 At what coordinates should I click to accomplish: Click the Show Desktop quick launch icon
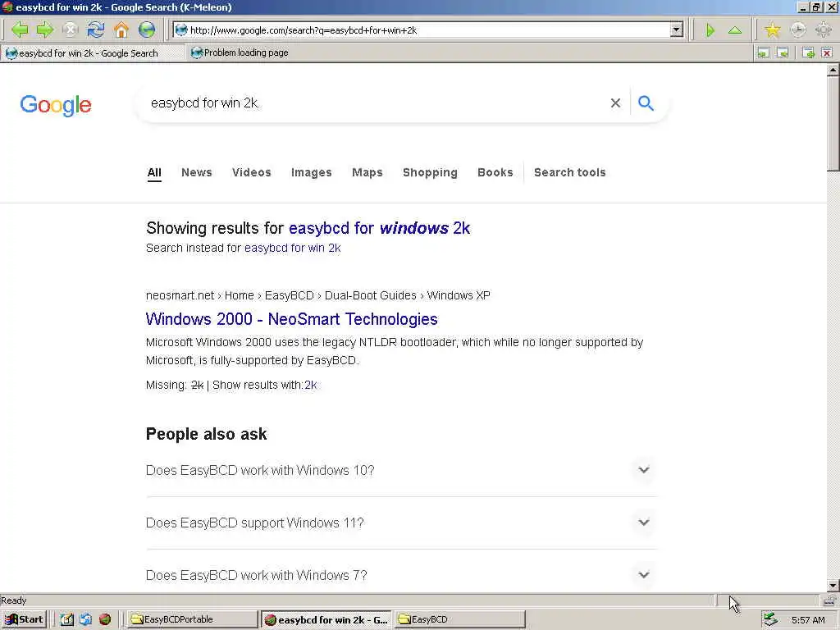pyautogui.click(x=66, y=619)
